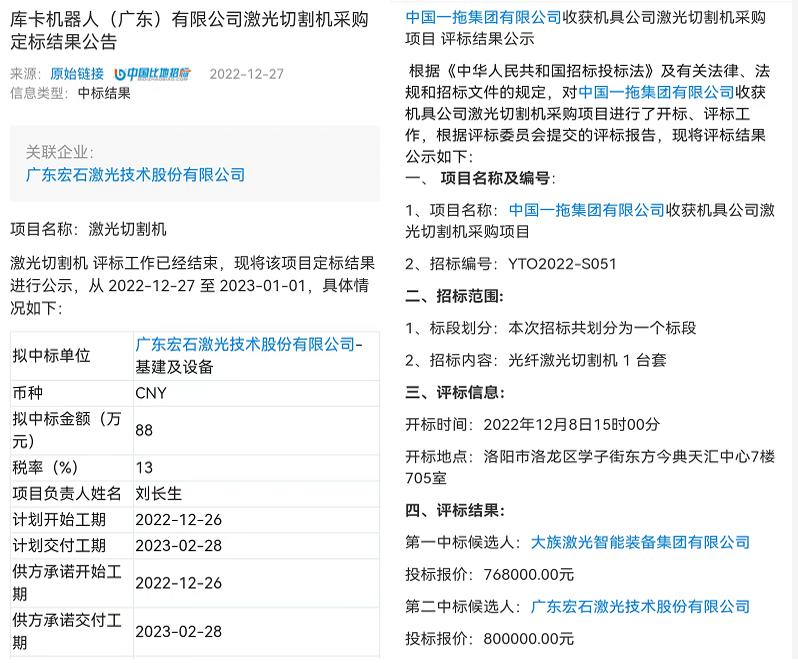
Task: Click the 原始链接 source link
Action: (x=76, y=74)
